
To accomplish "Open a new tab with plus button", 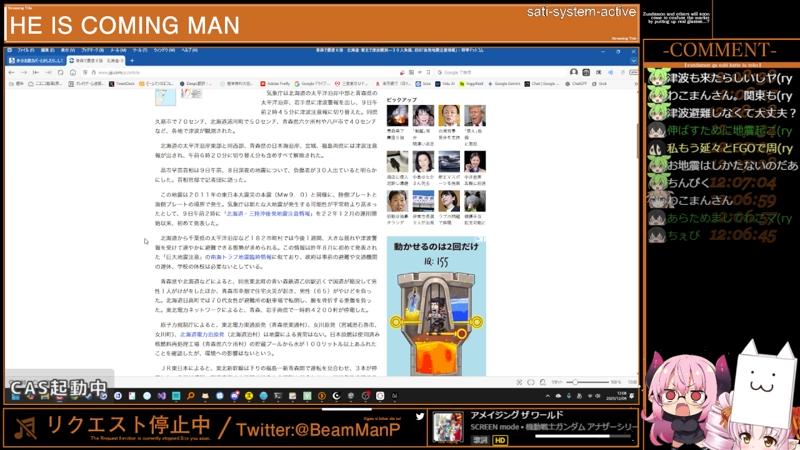I will (x=132, y=60).
